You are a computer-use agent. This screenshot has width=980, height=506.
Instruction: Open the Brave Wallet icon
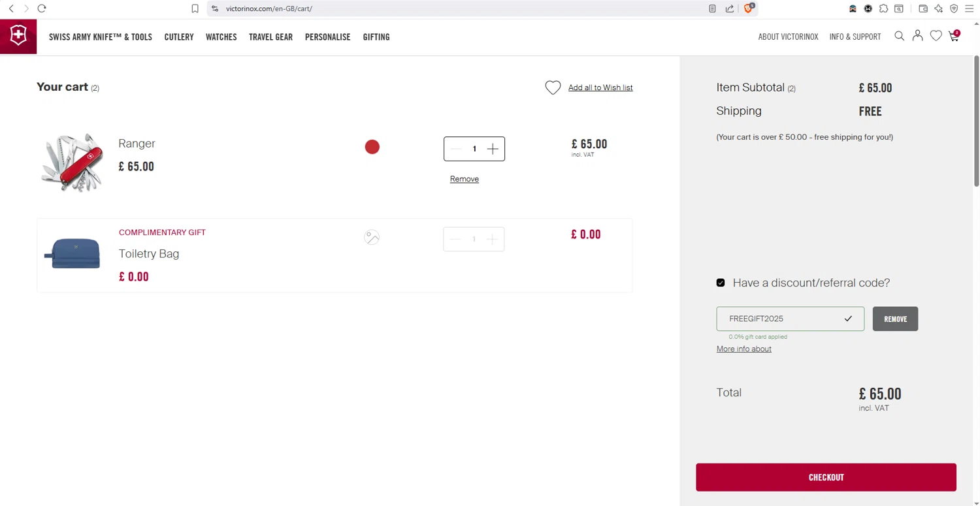(923, 8)
